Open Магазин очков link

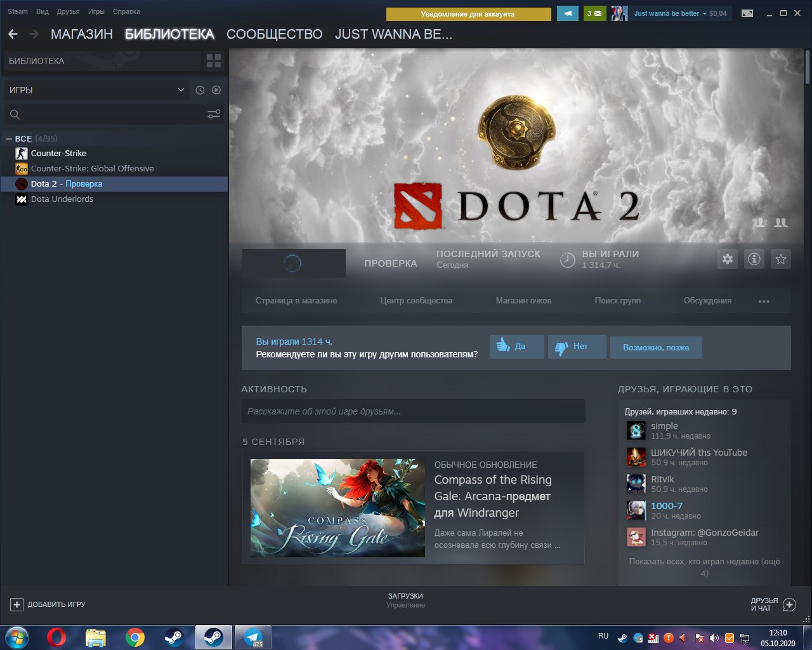click(523, 301)
